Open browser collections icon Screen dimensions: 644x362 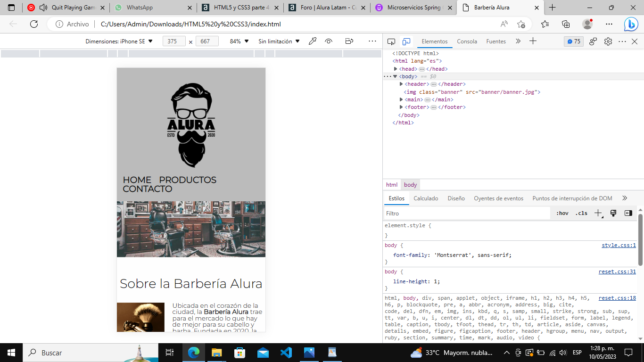click(566, 24)
